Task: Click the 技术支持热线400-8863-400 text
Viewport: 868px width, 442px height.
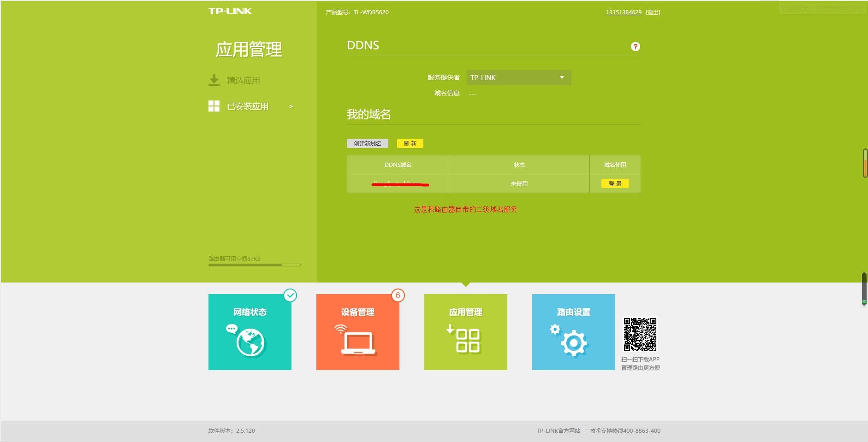Action: (625, 430)
